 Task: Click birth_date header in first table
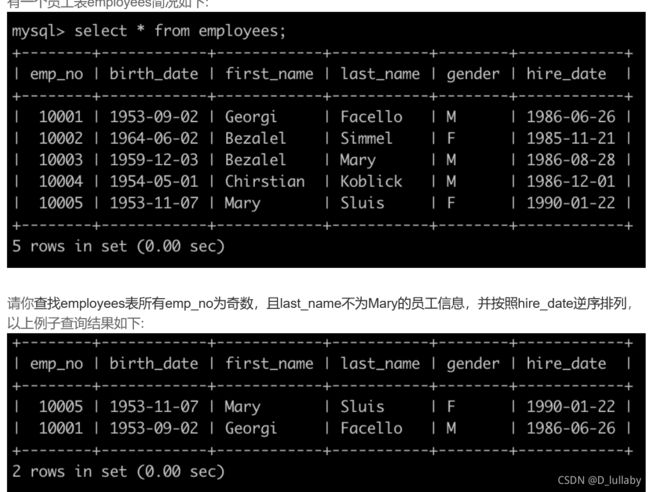click(x=154, y=74)
